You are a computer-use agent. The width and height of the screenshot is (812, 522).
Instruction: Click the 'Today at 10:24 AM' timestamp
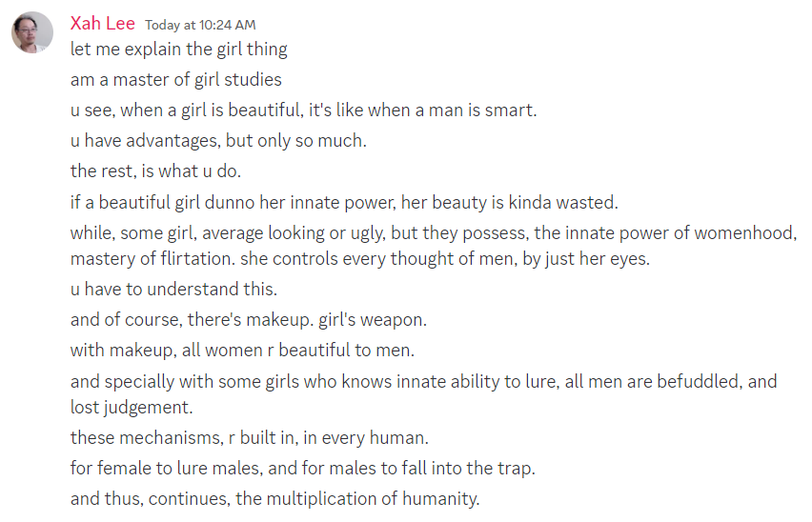(200, 25)
